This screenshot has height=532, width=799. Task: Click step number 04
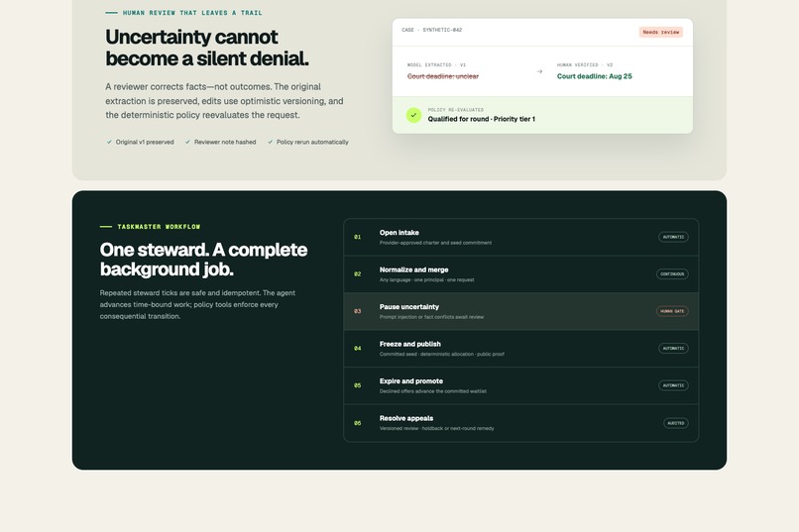coord(358,349)
